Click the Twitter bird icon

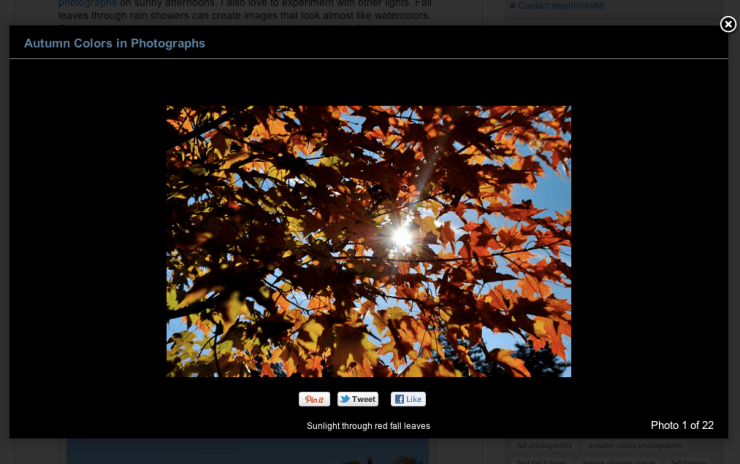click(x=345, y=399)
